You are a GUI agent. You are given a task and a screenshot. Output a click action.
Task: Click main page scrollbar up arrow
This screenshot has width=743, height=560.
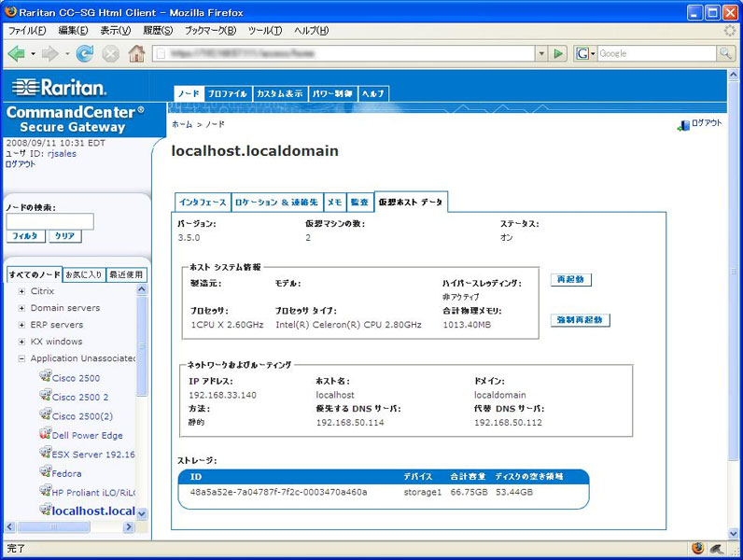pos(734,75)
